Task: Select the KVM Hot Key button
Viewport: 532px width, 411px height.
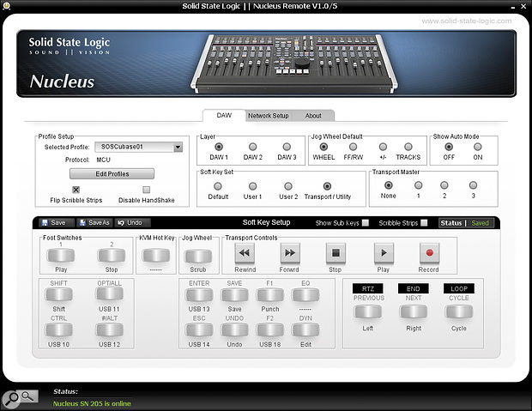Action: click(156, 256)
